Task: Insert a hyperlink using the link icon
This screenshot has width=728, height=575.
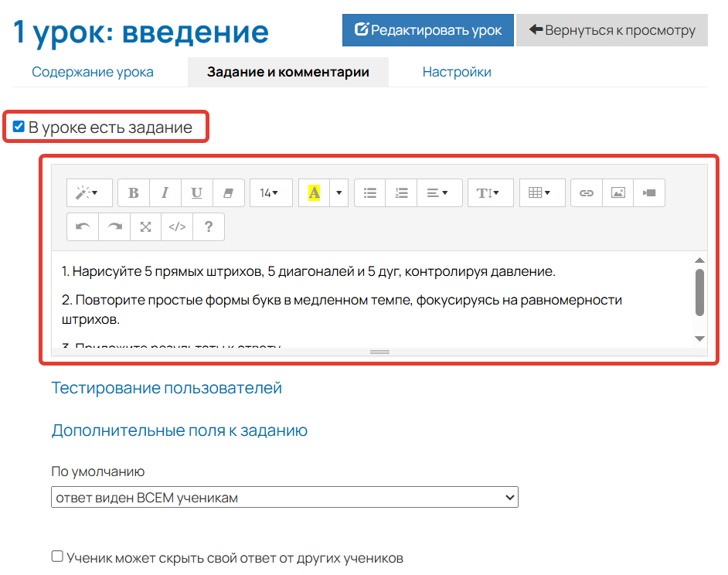Action: pos(586,192)
